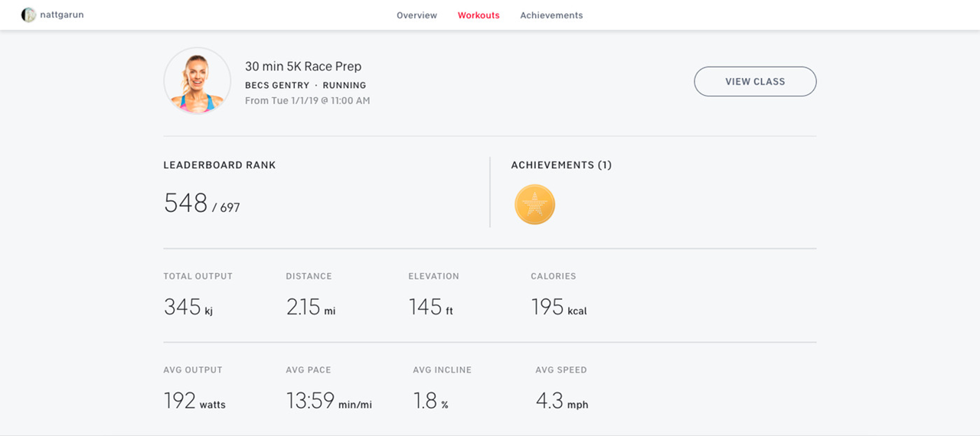Click the Total Output label

(x=198, y=276)
